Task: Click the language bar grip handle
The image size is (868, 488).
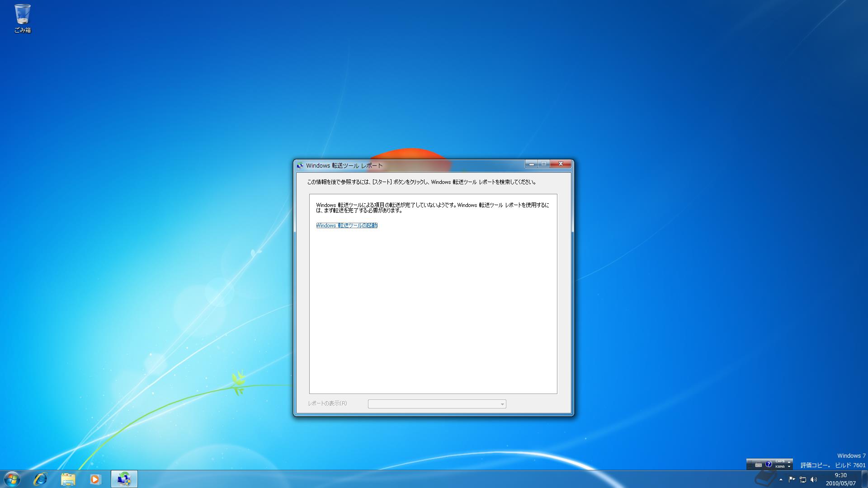Action: [x=750, y=465]
